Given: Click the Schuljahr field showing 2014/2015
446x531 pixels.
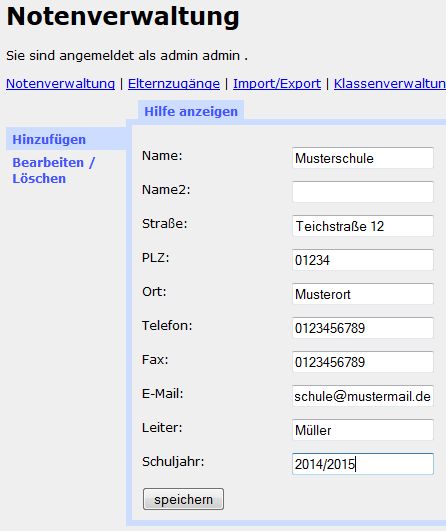Looking at the screenshot, I should [x=363, y=464].
